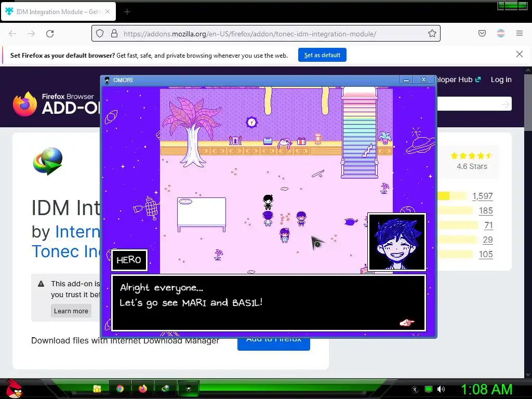Go back using the browser back arrow
The height and width of the screenshot is (399, 532).
click(12, 34)
